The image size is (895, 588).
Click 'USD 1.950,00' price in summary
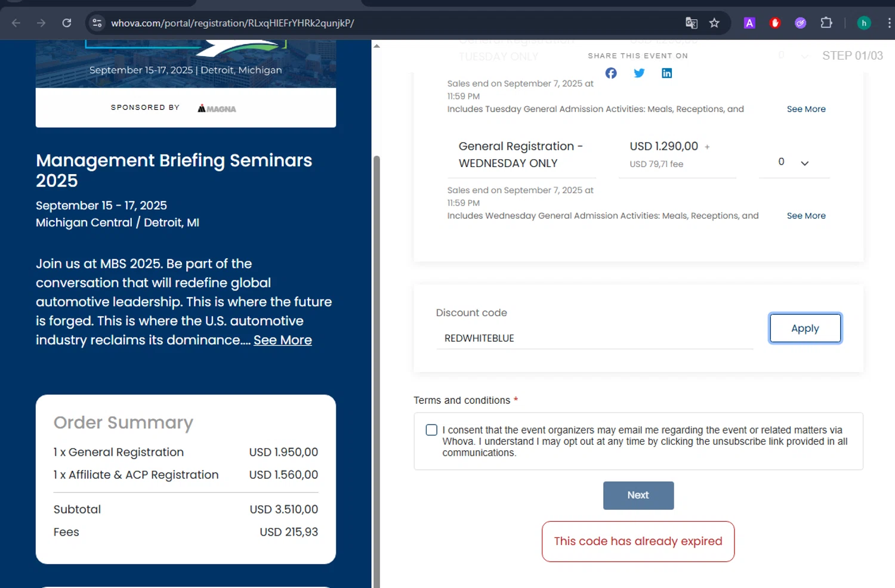[283, 453]
